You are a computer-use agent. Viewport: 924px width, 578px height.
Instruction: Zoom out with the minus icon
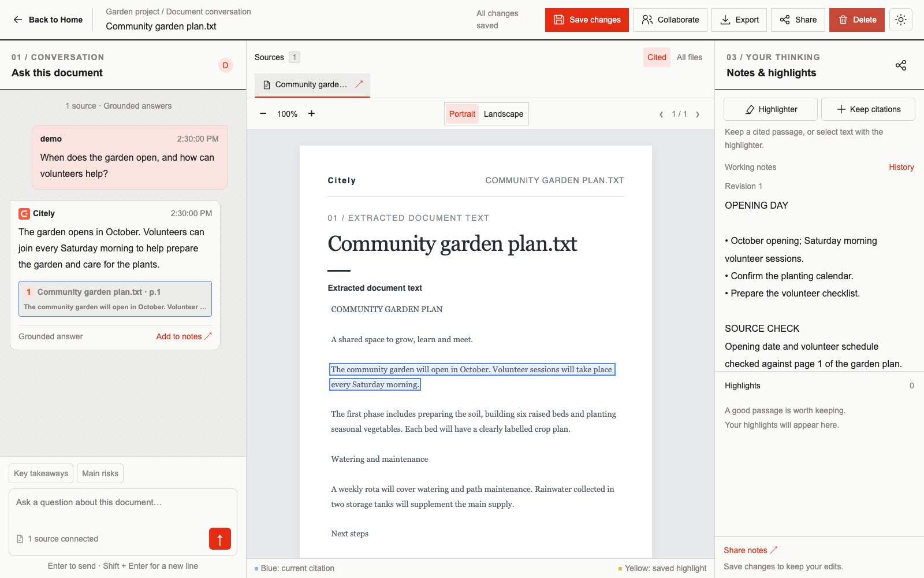[263, 114]
